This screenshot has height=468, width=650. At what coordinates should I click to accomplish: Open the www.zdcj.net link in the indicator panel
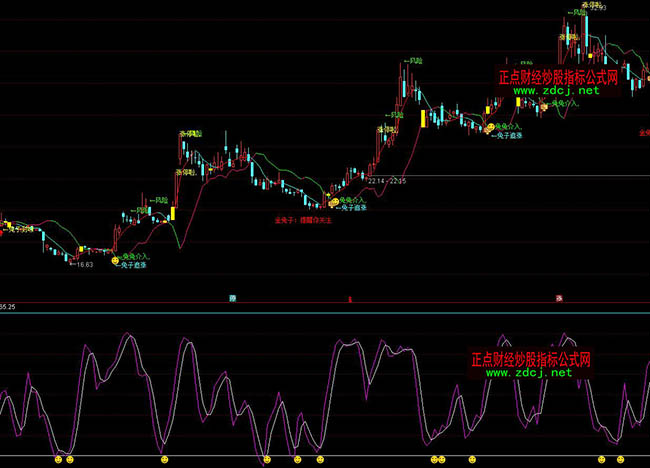[x=531, y=372]
